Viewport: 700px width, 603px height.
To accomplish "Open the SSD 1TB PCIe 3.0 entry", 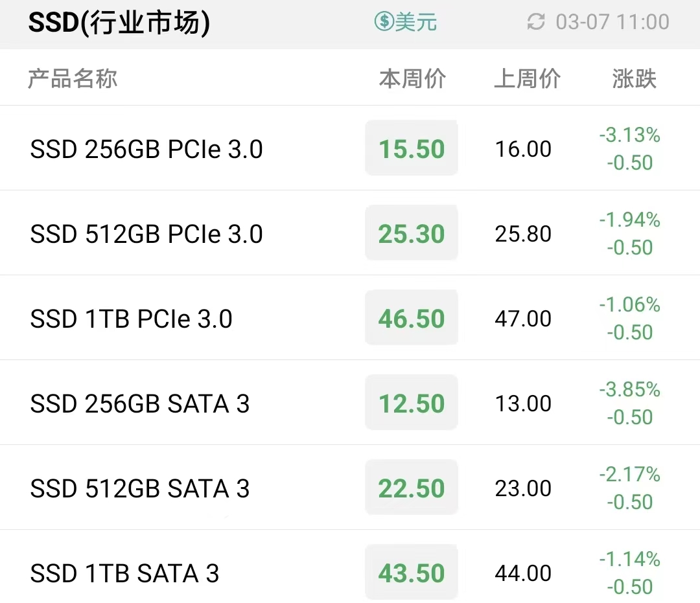I will coord(350,317).
